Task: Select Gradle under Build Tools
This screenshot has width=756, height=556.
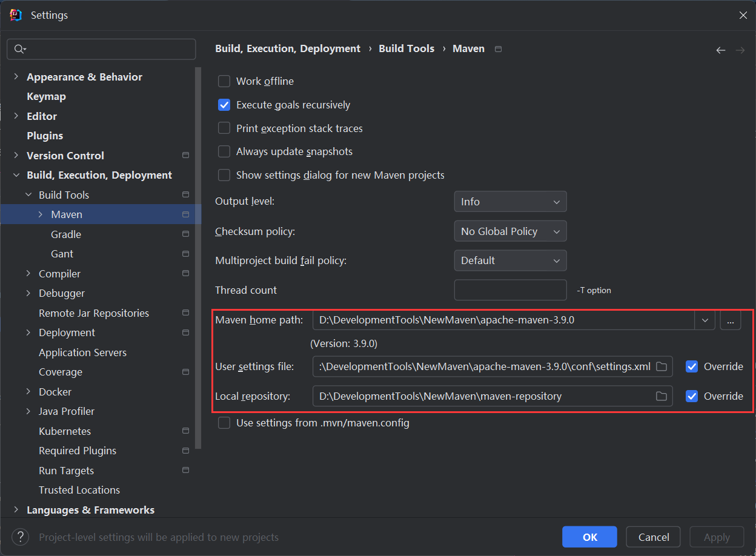Action: point(66,234)
